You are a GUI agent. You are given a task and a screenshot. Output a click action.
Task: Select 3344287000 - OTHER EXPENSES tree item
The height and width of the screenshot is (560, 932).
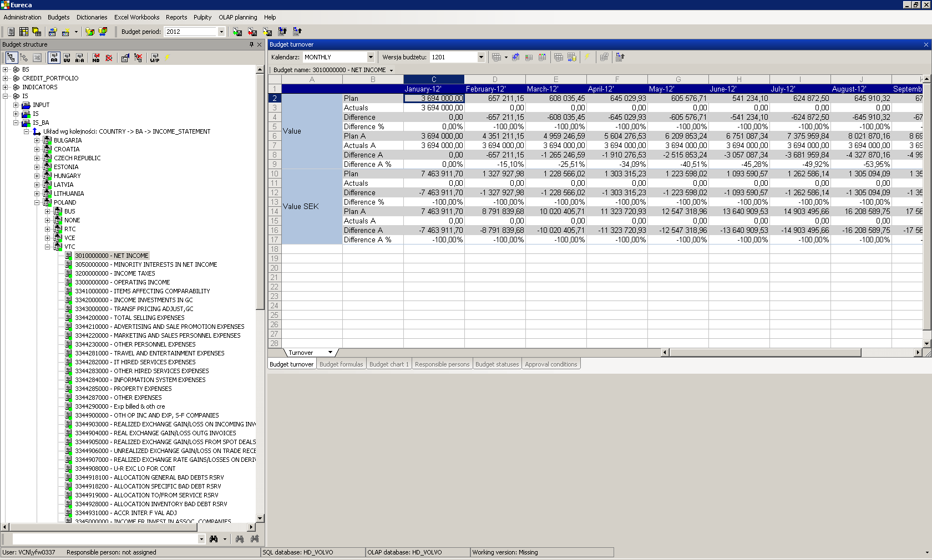tap(118, 398)
